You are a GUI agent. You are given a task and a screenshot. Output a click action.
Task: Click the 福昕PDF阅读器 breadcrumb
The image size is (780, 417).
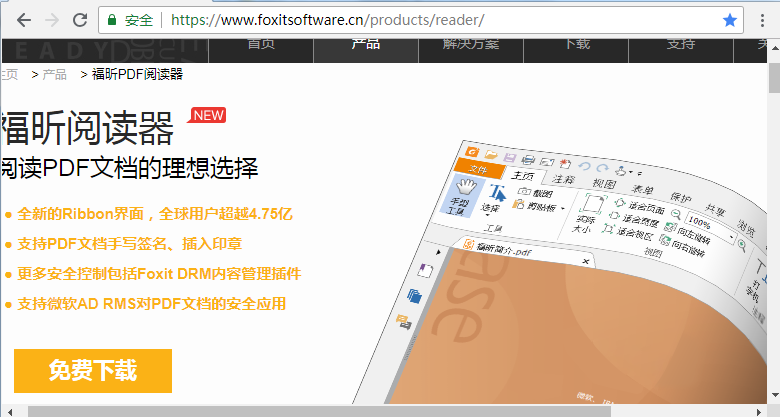[137, 75]
